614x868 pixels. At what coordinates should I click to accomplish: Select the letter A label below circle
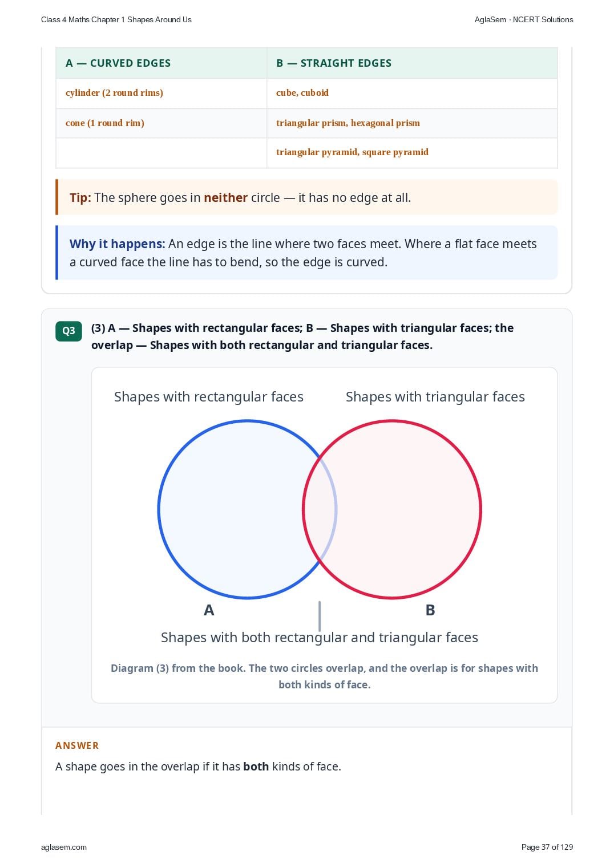pos(209,610)
